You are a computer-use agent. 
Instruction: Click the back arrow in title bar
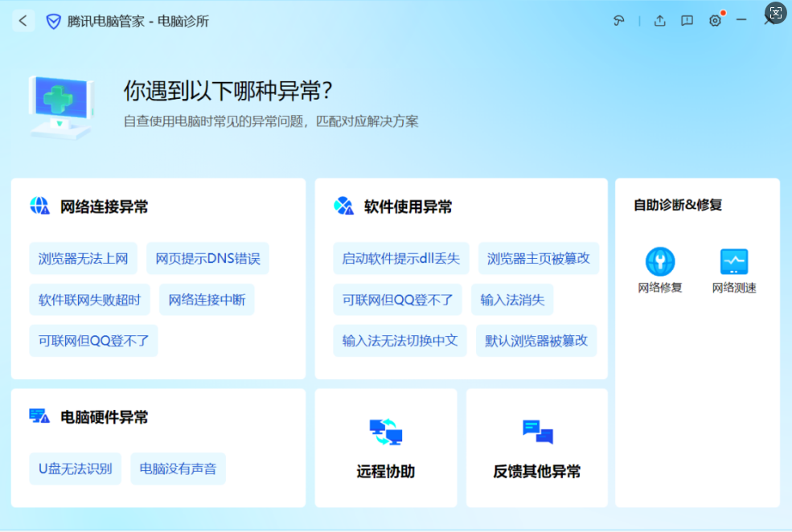(x=23, y=21)
